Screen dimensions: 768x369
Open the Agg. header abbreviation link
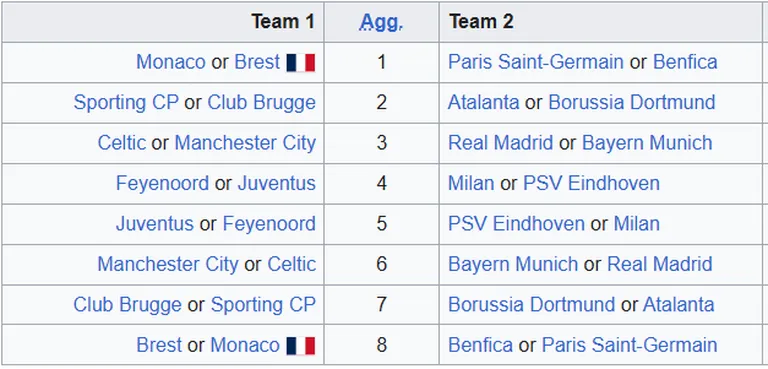(x=381, y=22)
